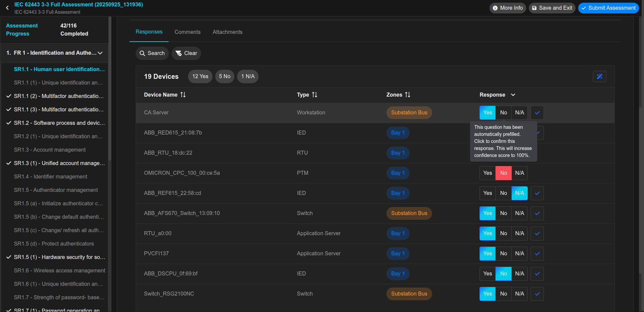This screenshot has width=644, height=312.
Task: Open the Response column dropdown
Action: pyautogui.click(x=513, y=95)
